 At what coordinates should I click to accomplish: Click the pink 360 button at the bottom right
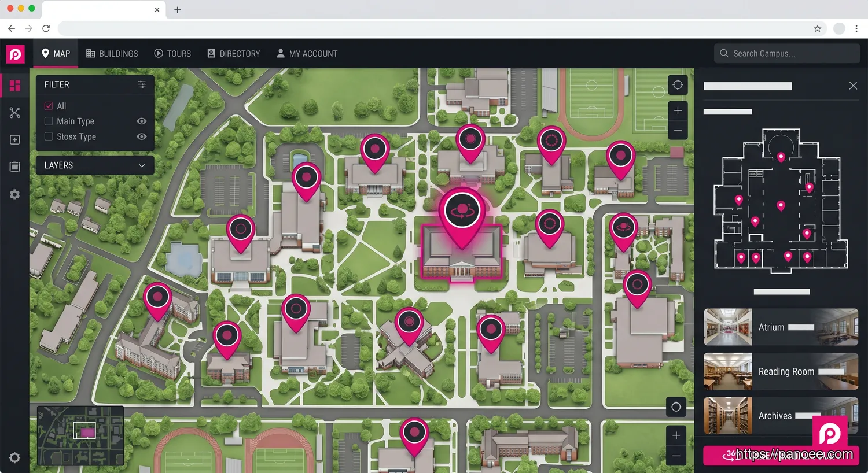pyautogui.click(x=781, y=456)
